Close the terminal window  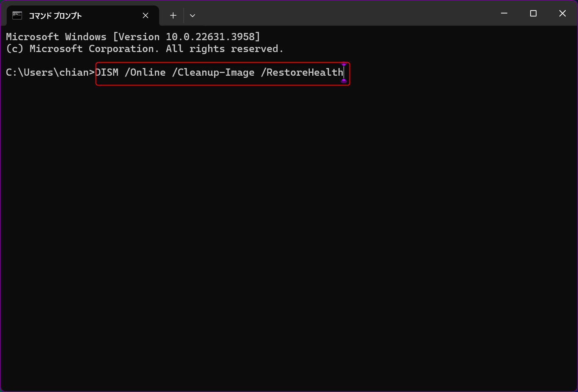tap(562, 14)
